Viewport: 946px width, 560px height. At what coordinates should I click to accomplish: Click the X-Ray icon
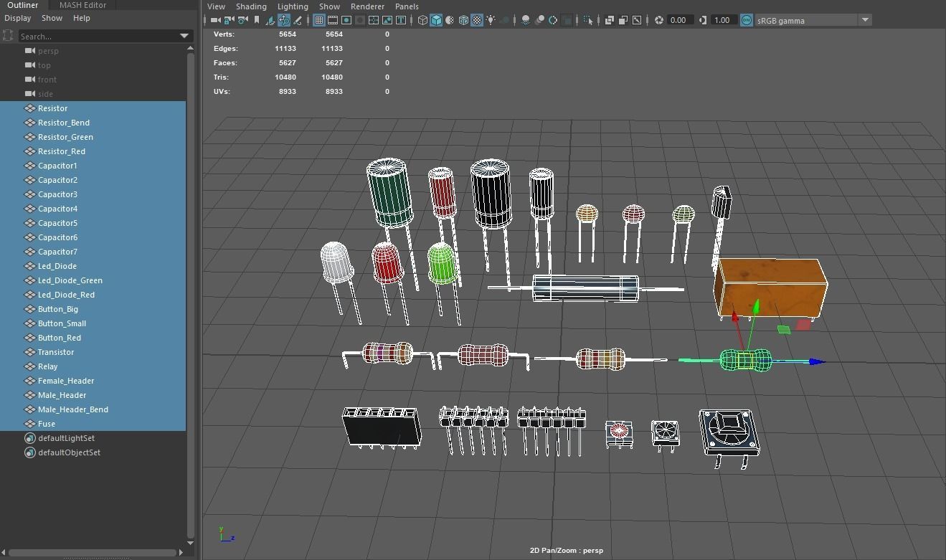click(x=610, y=20)
